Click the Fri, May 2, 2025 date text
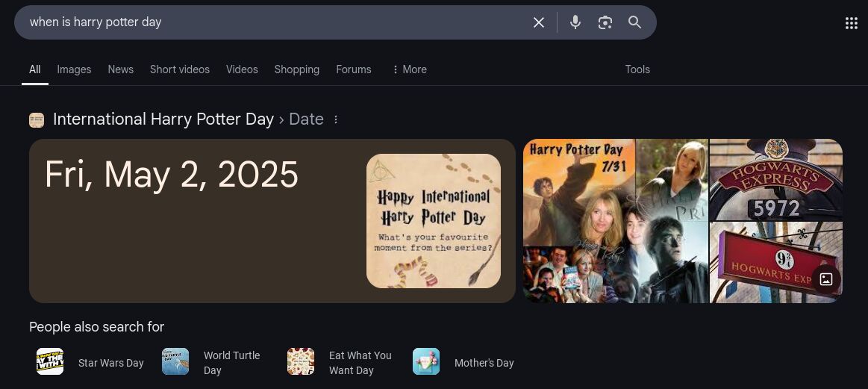The height and width of the screenshot is (389, 868). click(x=172, y=175)
